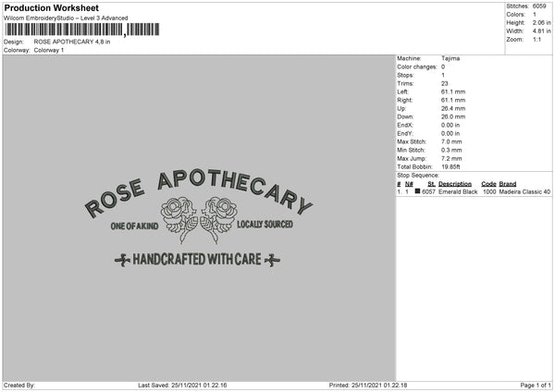Click the Production Worksheet title

(51, 7)
